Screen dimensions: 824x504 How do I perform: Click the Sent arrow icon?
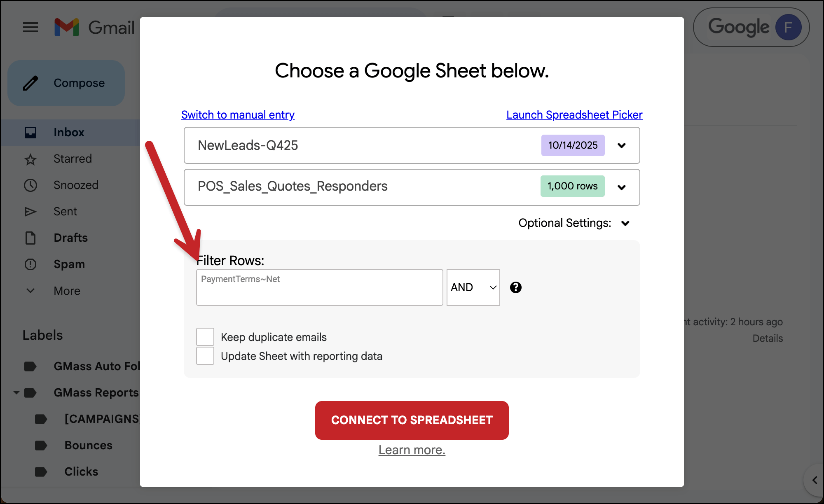[x=30, y=212]
